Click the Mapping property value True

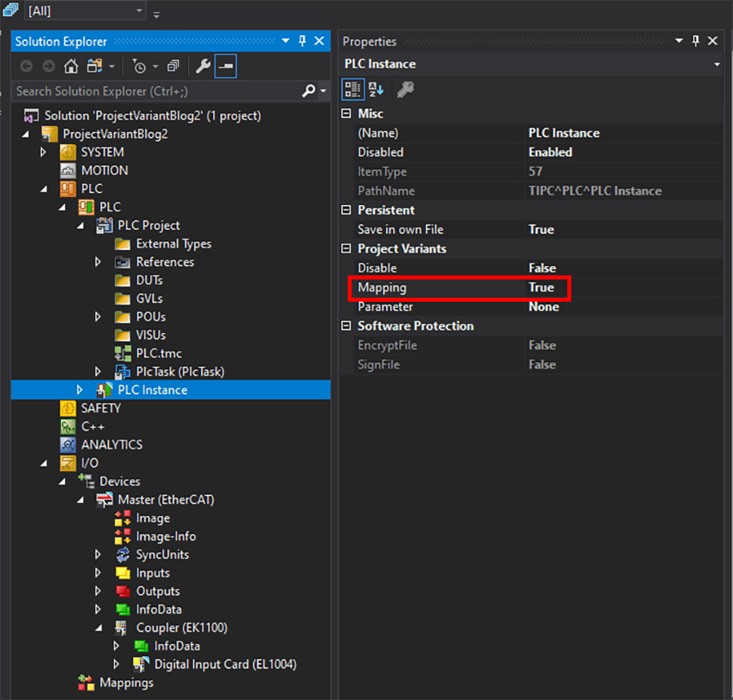(541, 287)
